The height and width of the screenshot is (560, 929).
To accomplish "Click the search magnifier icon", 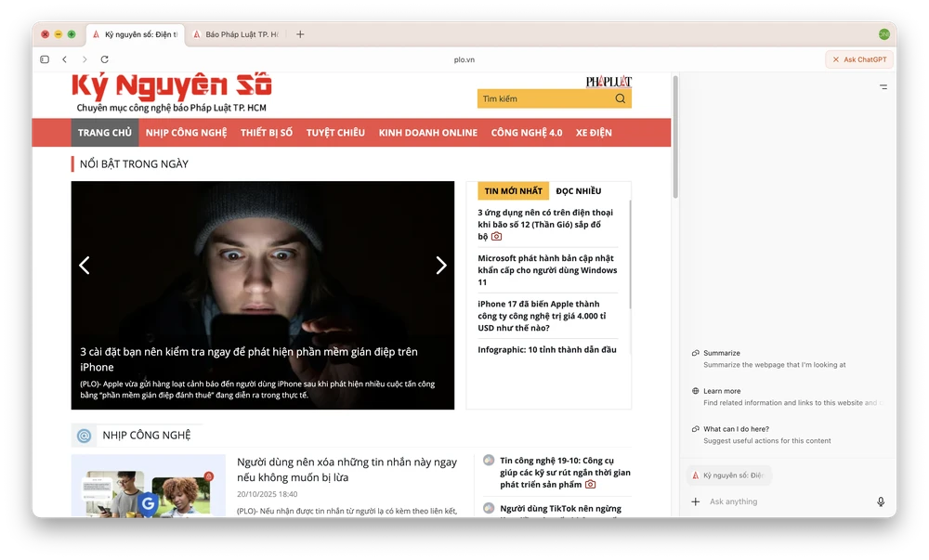I will pos(621,98).
